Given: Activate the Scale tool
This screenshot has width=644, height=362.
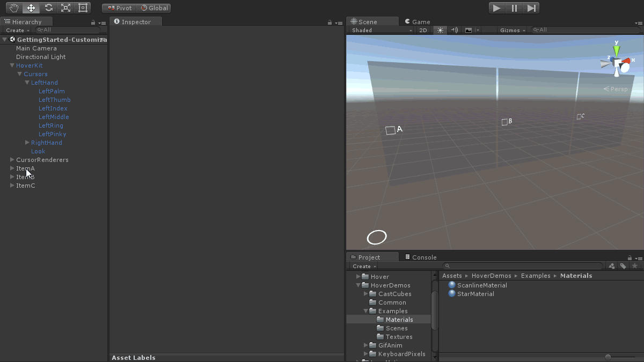Looking at the screenshot, I should (x=65, y=8).
